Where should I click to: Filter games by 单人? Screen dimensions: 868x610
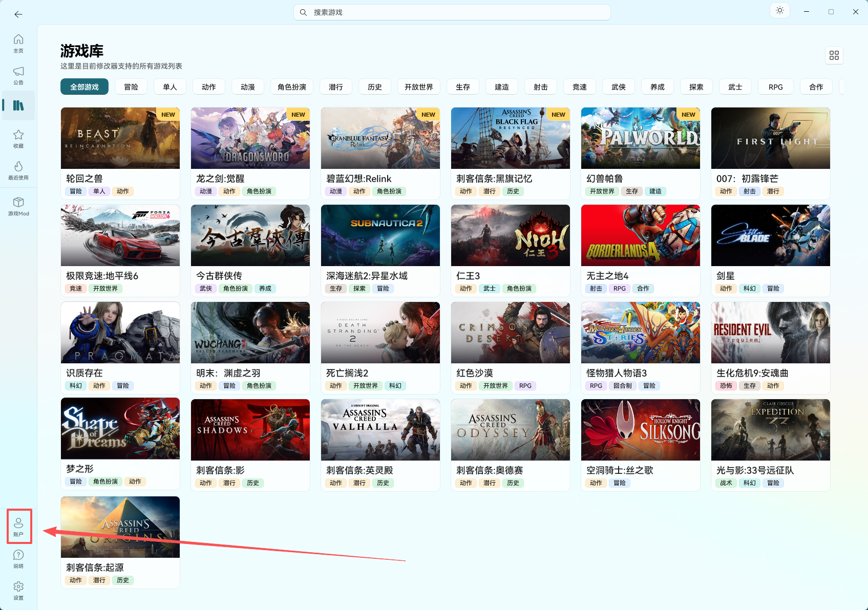point(170,87)
